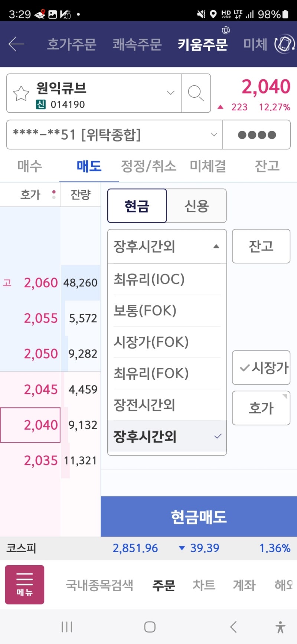Collapse the order type dropdown
The image size is (297, 644).
pos(216,246)
